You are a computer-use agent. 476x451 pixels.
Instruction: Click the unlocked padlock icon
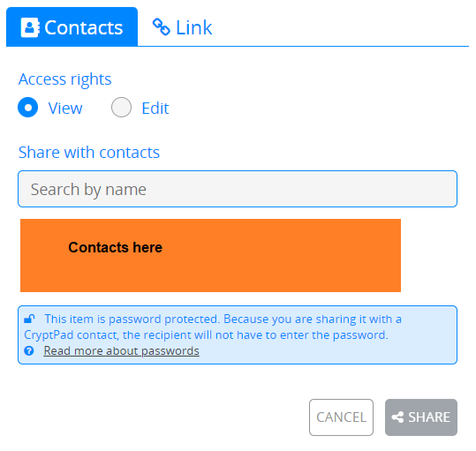[30, 319]
